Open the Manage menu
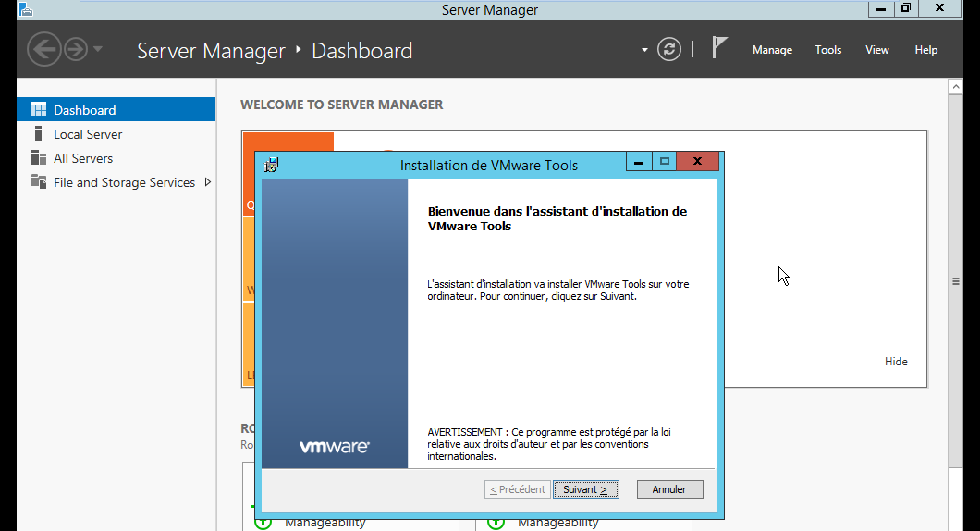The image size is (980, 531). (772, 50)
